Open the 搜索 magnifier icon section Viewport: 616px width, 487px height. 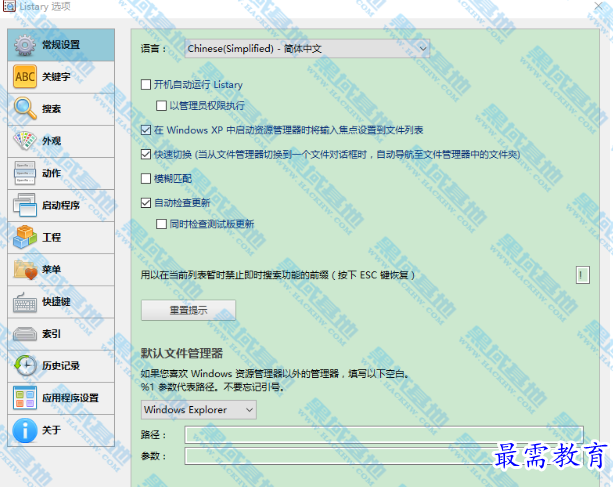coord(25,109)
